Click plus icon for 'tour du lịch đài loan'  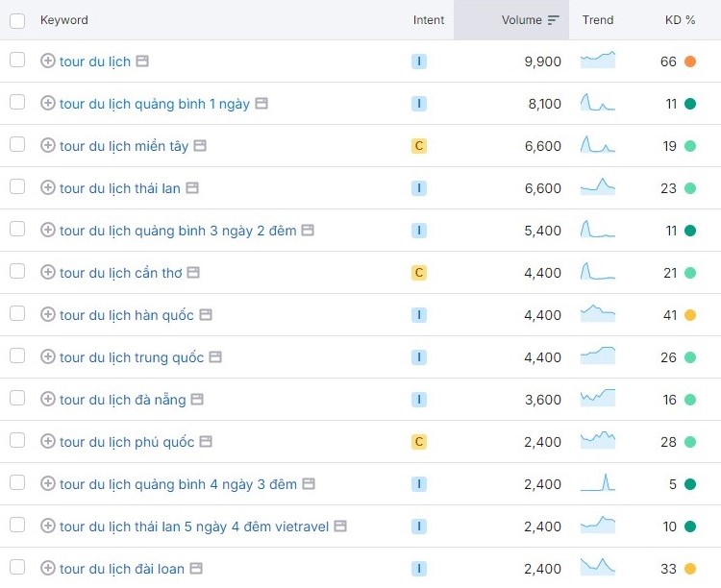pyautogui.click(x=48, y=568)
